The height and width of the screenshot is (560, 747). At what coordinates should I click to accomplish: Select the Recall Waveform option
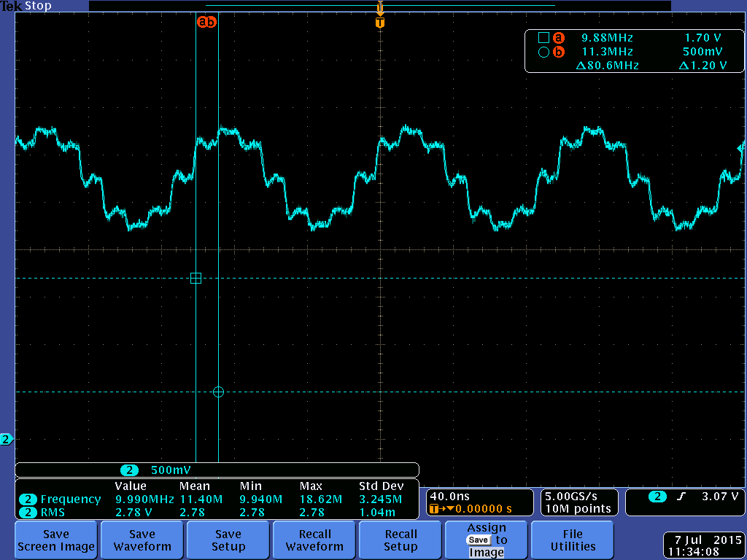coord(314,540)
